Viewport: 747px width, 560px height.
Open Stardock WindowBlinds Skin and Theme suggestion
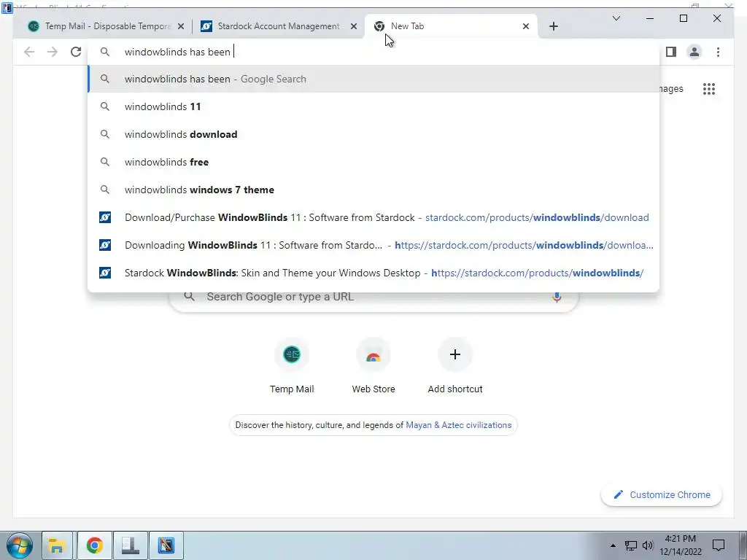(373, 273)
